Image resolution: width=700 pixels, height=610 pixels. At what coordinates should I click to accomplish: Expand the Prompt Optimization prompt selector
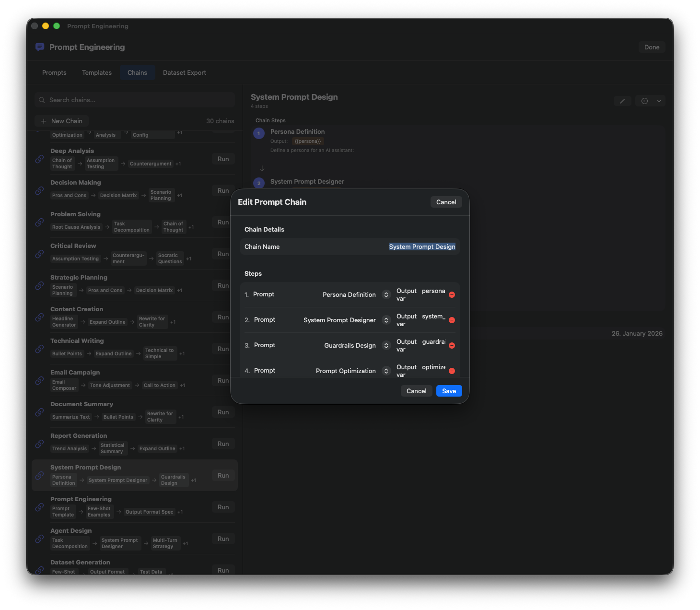click(386, 371)
